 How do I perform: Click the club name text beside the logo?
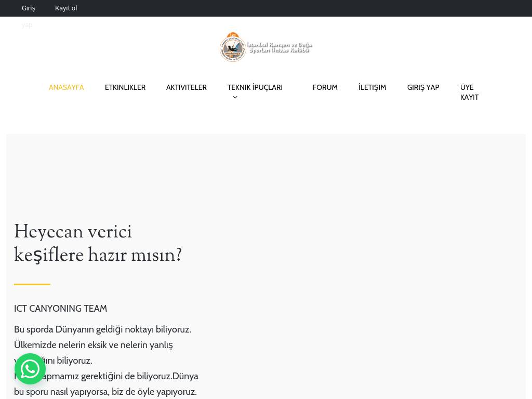[280, 47]
